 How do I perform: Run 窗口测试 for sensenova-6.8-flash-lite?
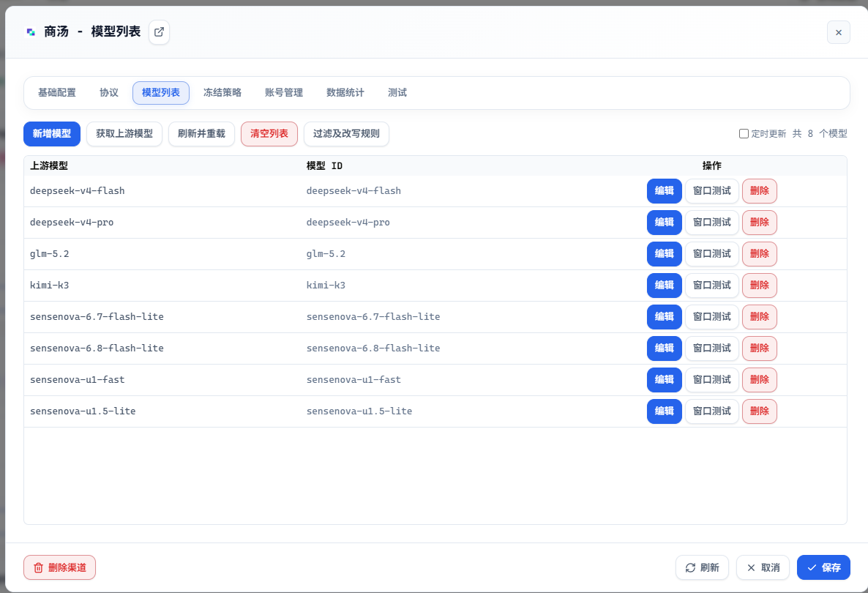[712, 348]
